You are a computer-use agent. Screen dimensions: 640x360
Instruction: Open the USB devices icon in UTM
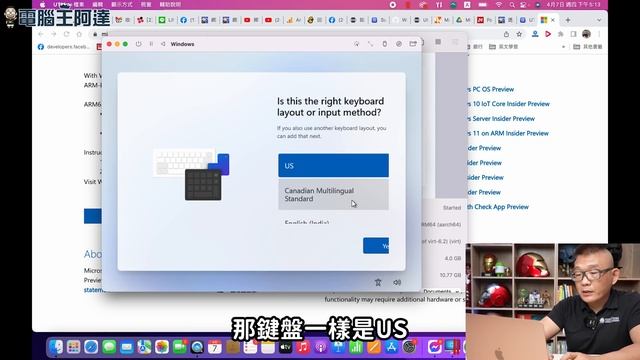point(384,44)
